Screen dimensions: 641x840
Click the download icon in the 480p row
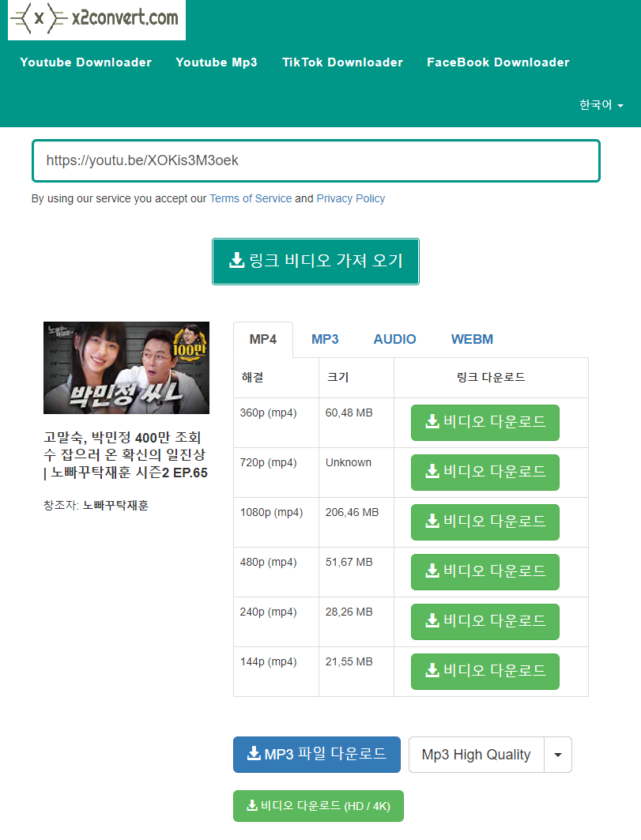pyautogui.click(x=432, y=571)
